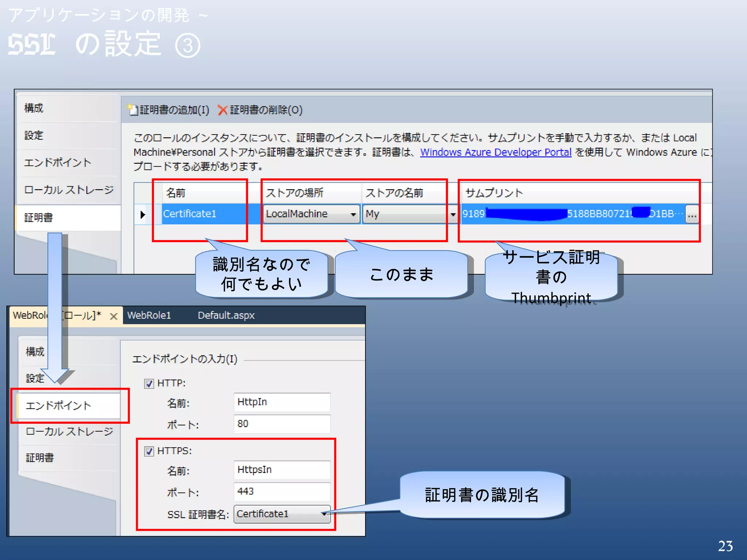
Task: Select ローカル ストレージ tab in upper window
Action: click(x=68, y=190)
